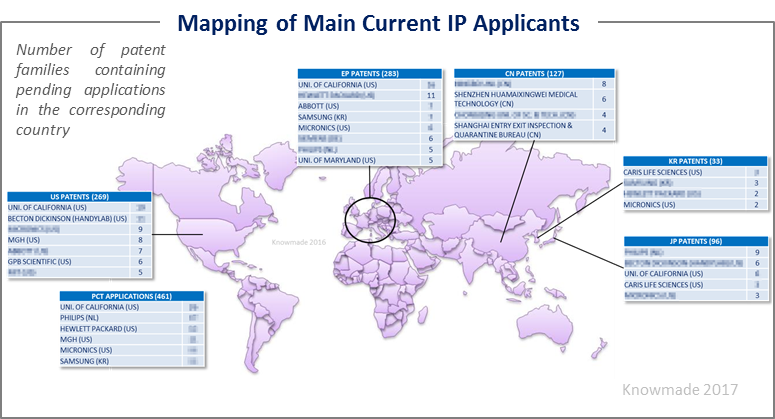Select UNI. OF CALIFORNIA (US) in JP patents table

coord(663,274)
